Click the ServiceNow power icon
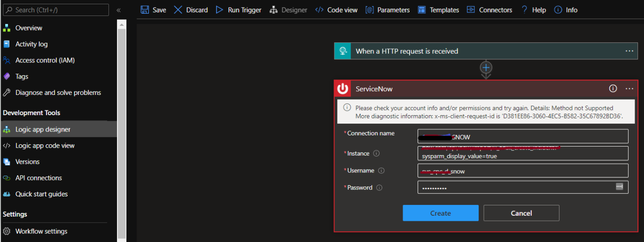The image size is (644, 242). tap(342, 88)
